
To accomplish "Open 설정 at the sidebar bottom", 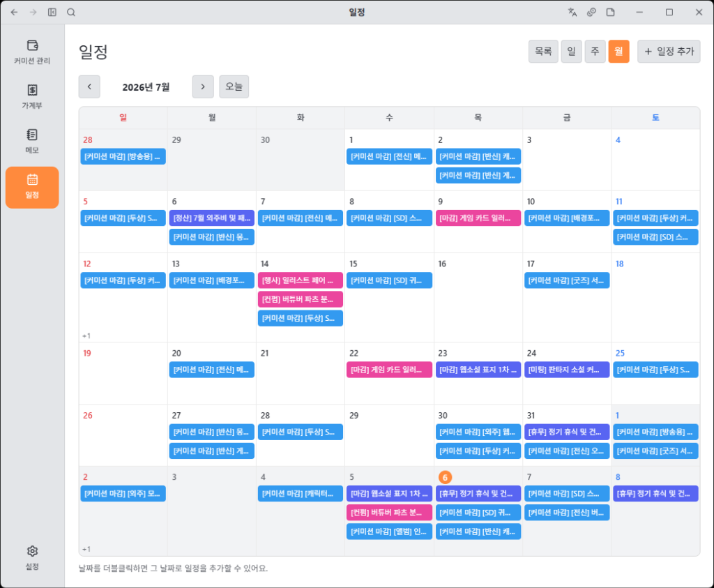I will [x=32, y=558].
